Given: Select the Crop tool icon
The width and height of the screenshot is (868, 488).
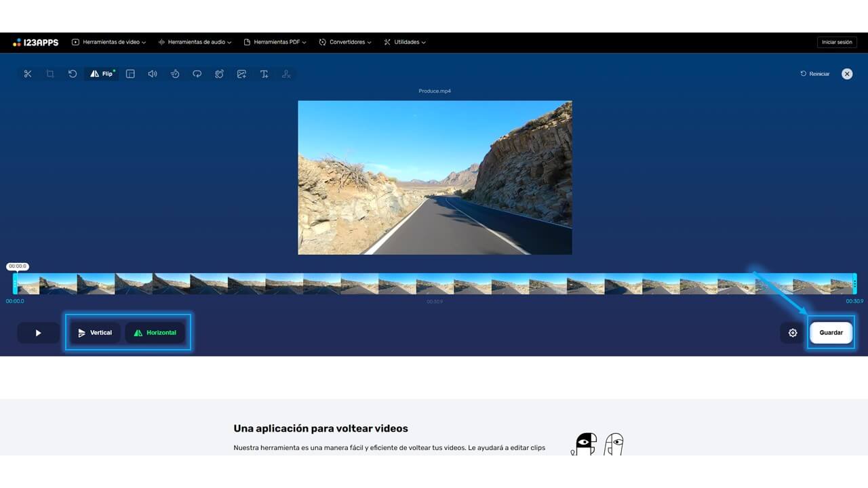Looking at the screenshot, I should pyautogui.click(x=50, y=74).
